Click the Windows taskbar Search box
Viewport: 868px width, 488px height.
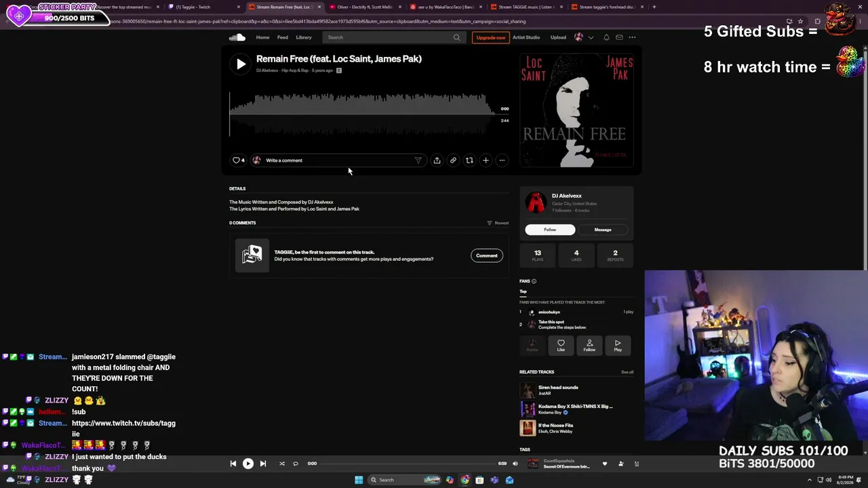[x=404, y=480]
